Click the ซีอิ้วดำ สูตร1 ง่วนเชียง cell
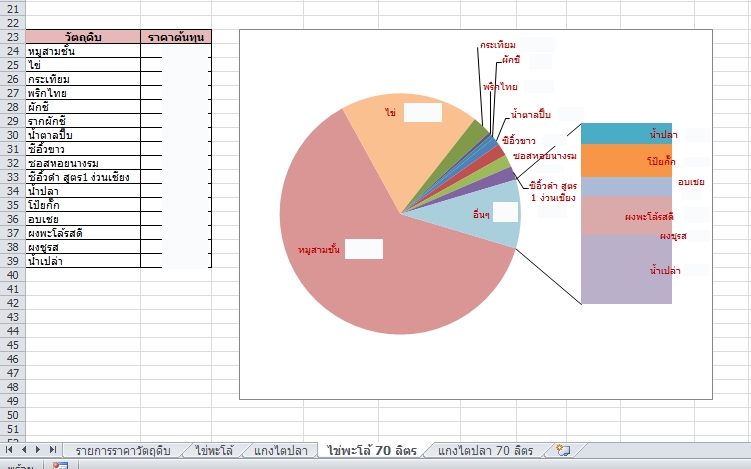Viewport: 751px width, 469px height. coord(83,177)
